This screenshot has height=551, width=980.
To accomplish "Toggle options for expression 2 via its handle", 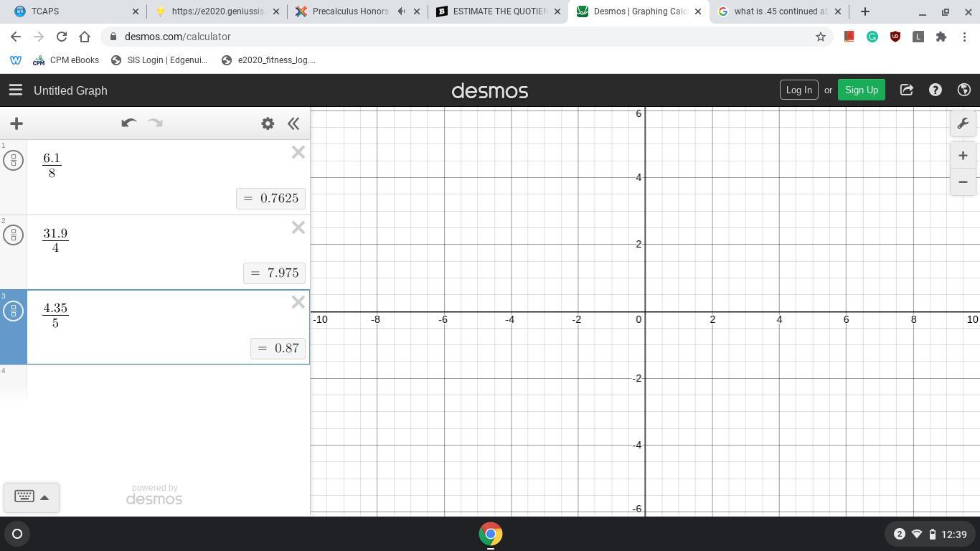I will click(13, 235).
